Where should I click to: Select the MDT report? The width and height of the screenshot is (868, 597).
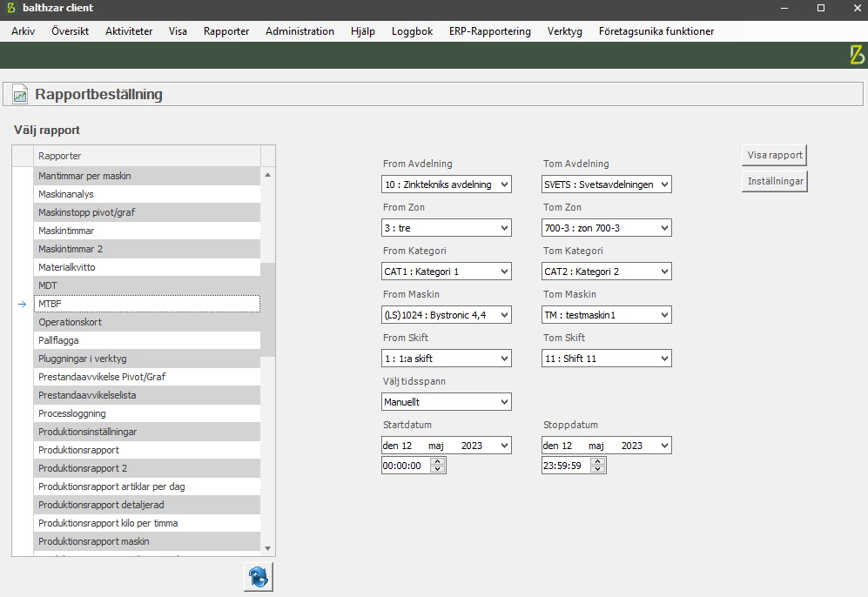click(x=146, y=285)
